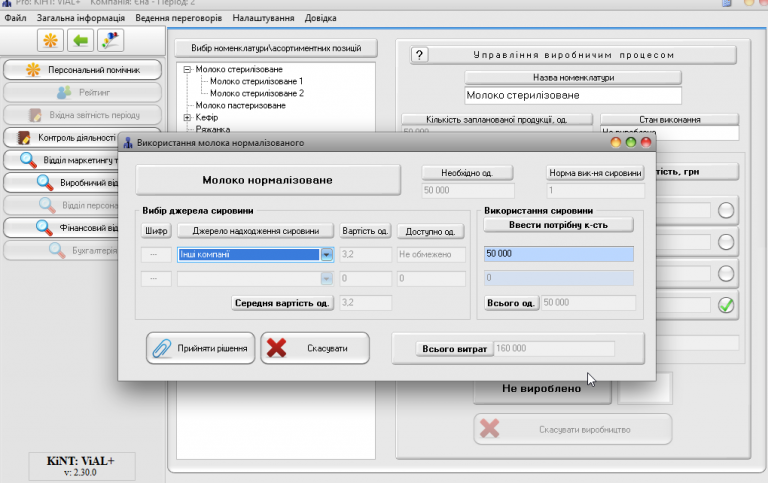This screenshot has width=768, height=483.
Task: Click the paperclip icon on Прийняти рішення
Action: pyautogui.click(x=162, y=348)
